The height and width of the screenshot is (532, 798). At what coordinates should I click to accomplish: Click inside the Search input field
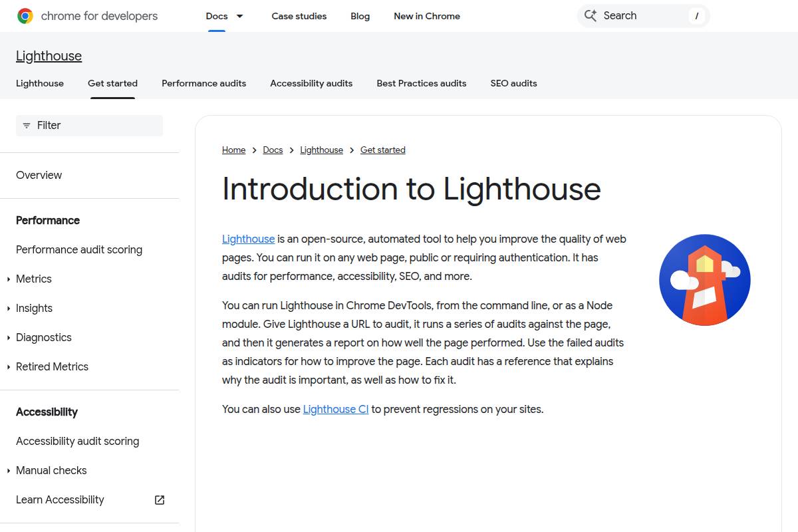638,15
